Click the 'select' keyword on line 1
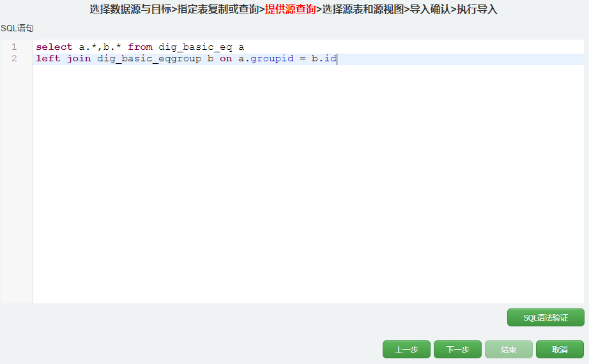This screenshot has height=364, width=589. point(54,47)
